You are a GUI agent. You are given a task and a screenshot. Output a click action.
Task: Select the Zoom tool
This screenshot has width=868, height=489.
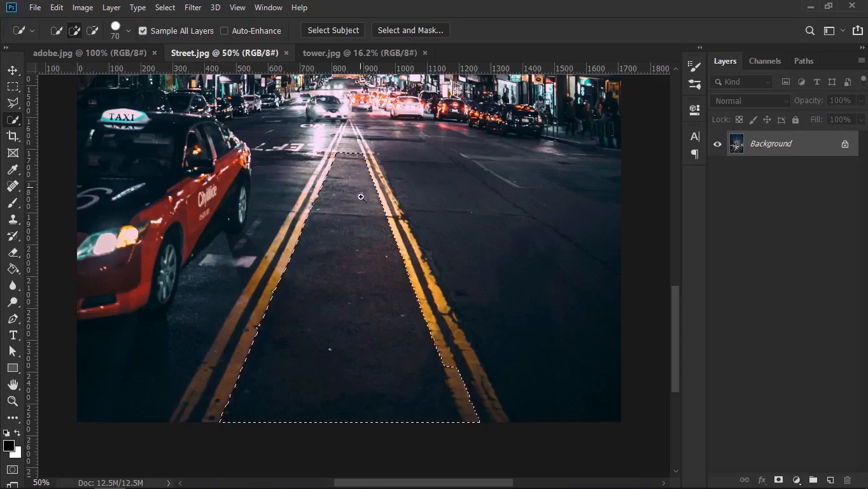(13, 401)
